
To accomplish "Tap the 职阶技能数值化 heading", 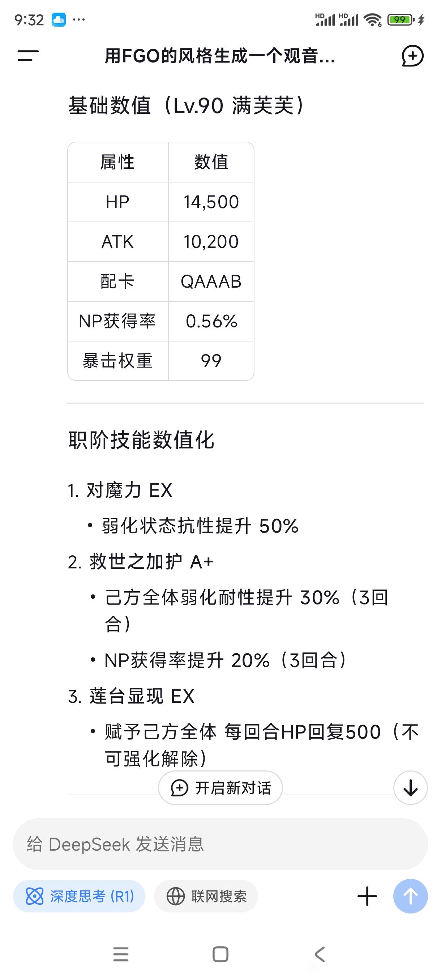I will (141, 440).
